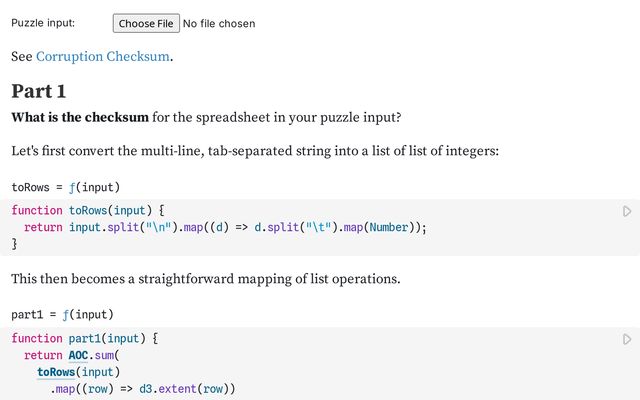Click the ƒ symbol in part1 output
Viewport: 640px width, 400px height.
tap(68, 315)
